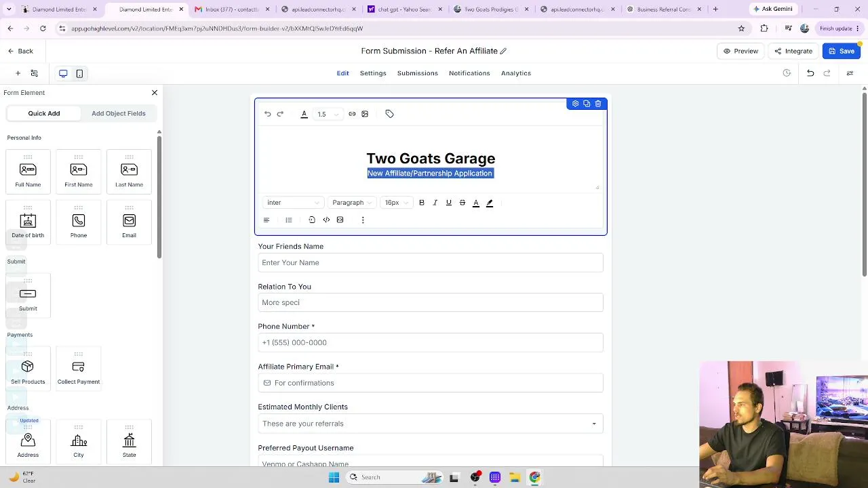Select the Quick Add tab
Image resolution: width=868 pixels, height=488 pixels.
[x=44, y=113]
